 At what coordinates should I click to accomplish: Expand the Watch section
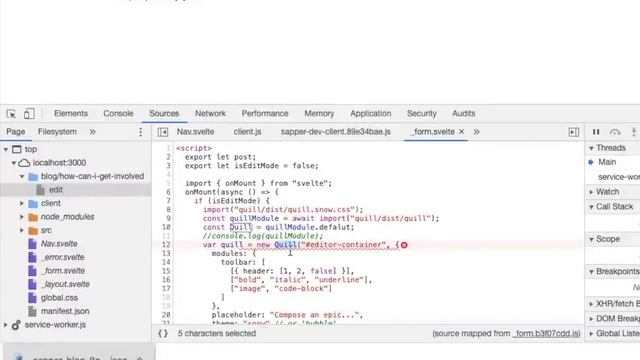tap(591, 192)
